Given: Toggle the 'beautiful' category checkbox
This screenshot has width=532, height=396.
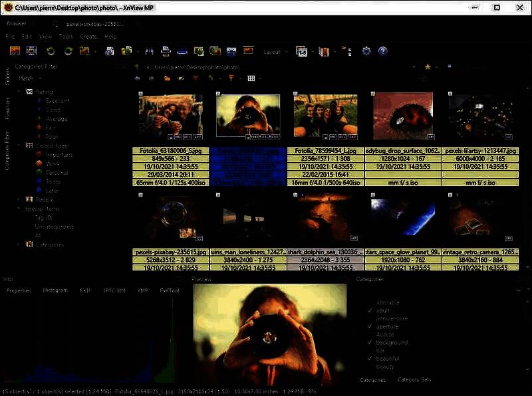Looking at the screenshot, I should 370,359.
